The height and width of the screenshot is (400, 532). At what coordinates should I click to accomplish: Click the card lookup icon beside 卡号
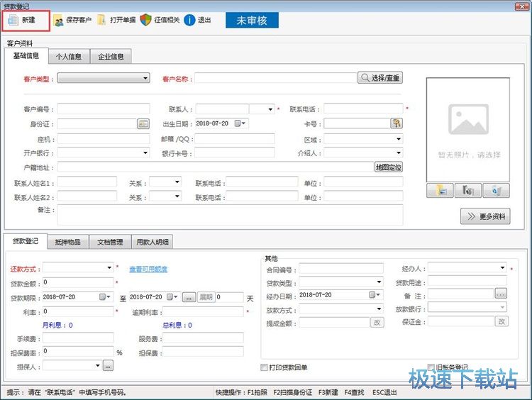(x=397, y=123)
